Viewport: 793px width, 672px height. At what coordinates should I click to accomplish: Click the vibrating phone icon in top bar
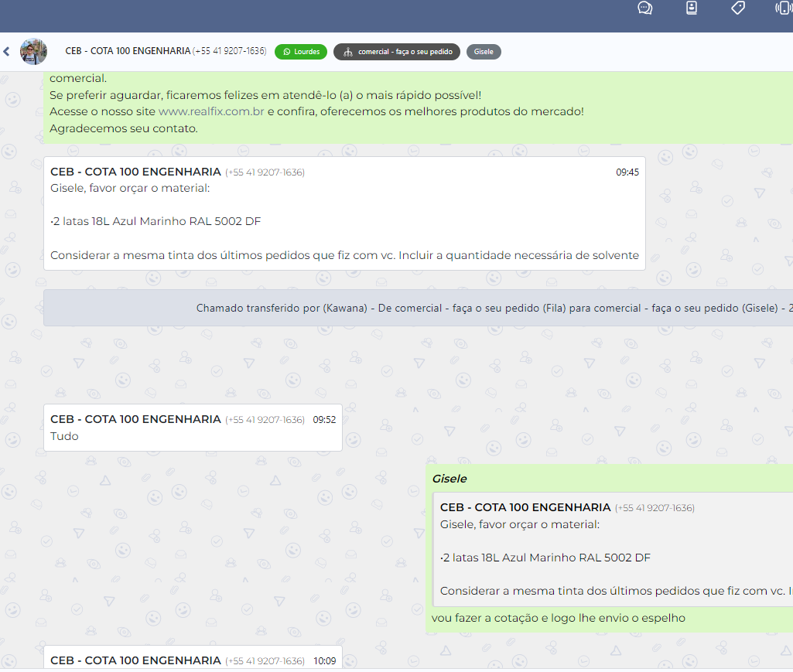783,9
